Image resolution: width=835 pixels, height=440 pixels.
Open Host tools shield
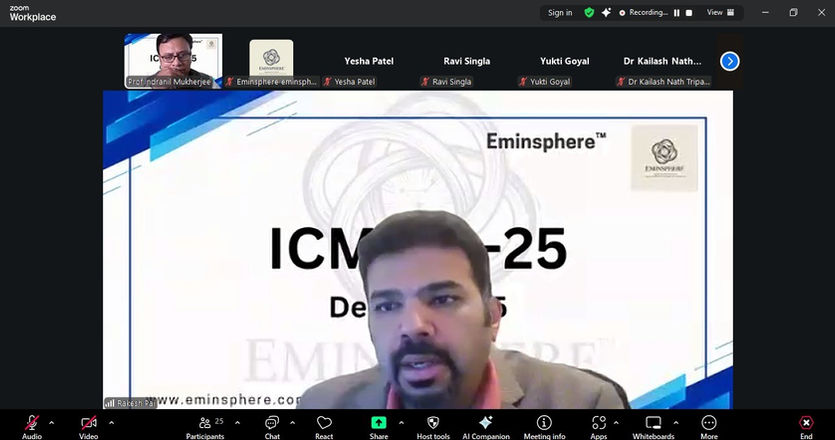[x=433, y=427]
